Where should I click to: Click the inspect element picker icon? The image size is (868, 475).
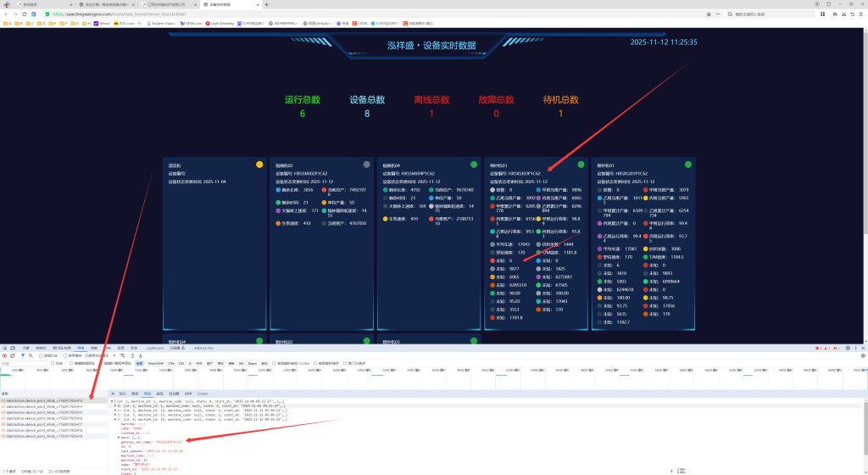4,348
